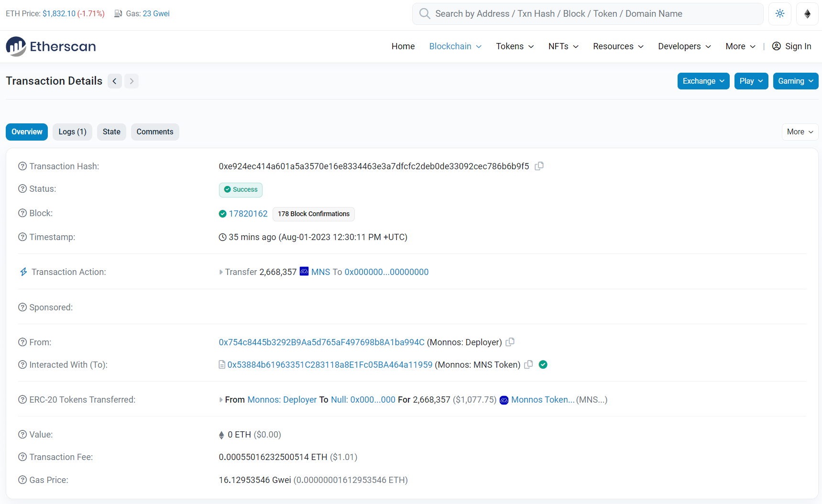Click MNS token logo in Transaction Action

click(x=304, y=272)
